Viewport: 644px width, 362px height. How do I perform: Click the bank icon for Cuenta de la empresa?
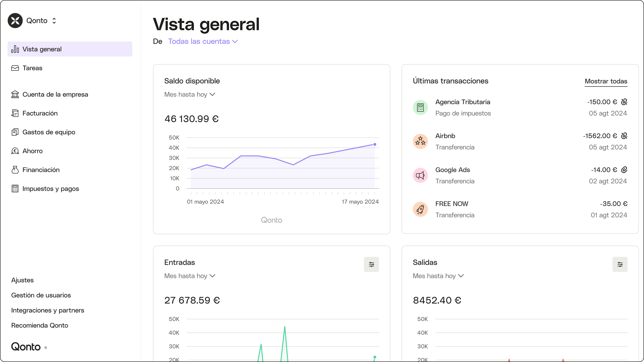point(15,94)
